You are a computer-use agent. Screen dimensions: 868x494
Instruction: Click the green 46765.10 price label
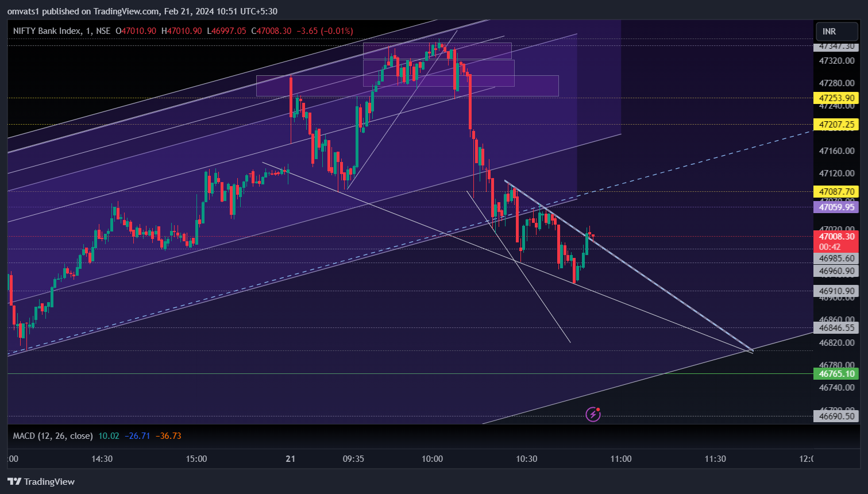point(836,374)
